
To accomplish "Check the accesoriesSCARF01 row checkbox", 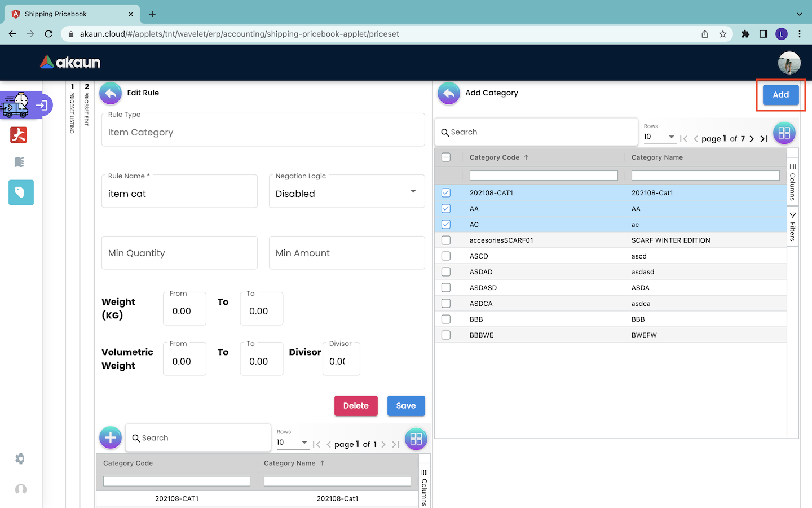I will [446, 240].
